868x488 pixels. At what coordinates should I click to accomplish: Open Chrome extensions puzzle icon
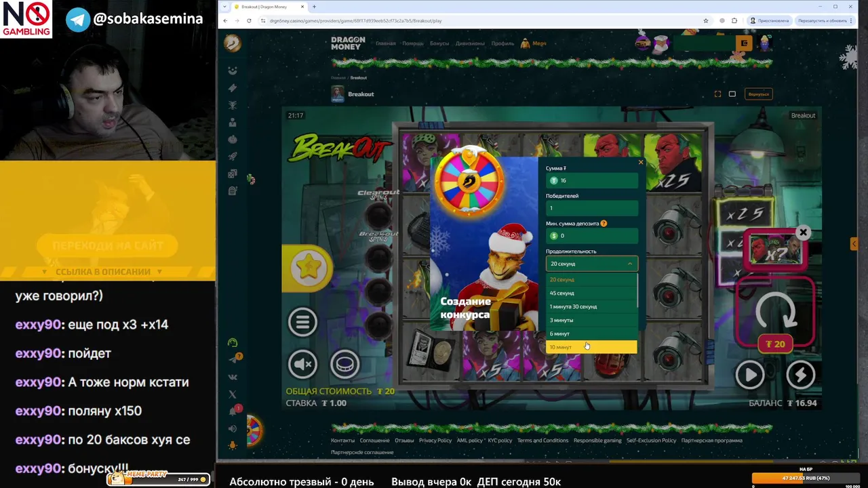(734, 20)
